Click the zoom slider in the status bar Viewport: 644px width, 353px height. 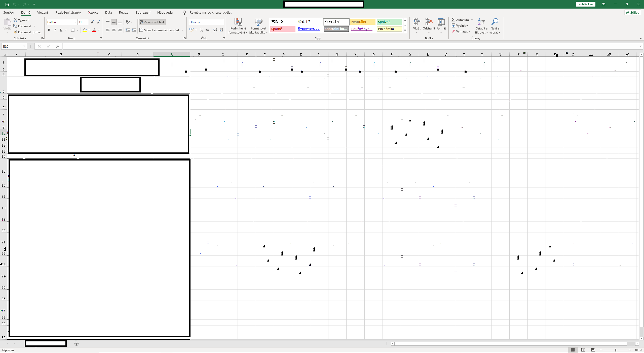tap(615, 350)
